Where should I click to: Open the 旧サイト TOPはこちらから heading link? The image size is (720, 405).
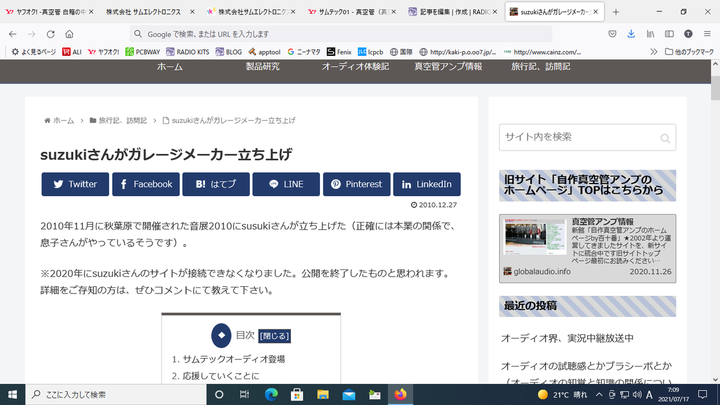[x=587, y=186]
